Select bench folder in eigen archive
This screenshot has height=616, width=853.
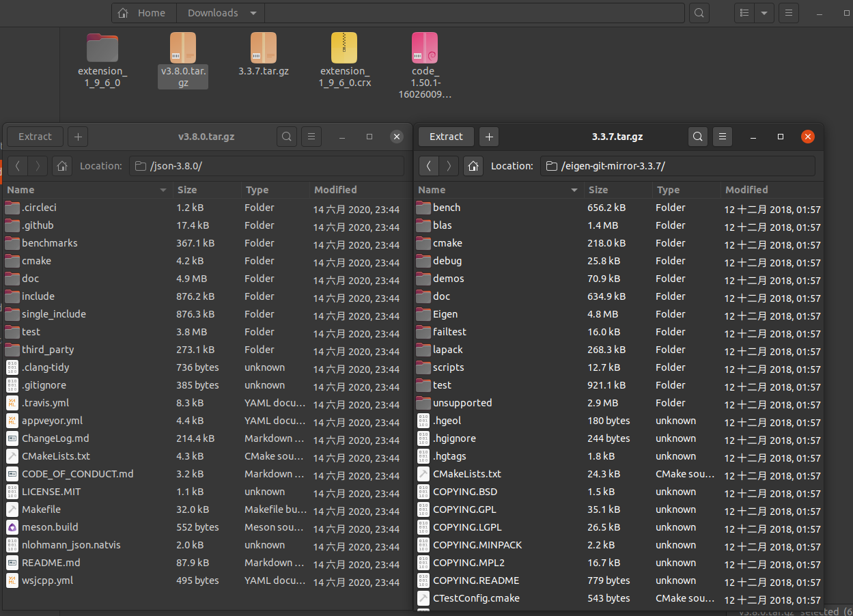point(619,208)
